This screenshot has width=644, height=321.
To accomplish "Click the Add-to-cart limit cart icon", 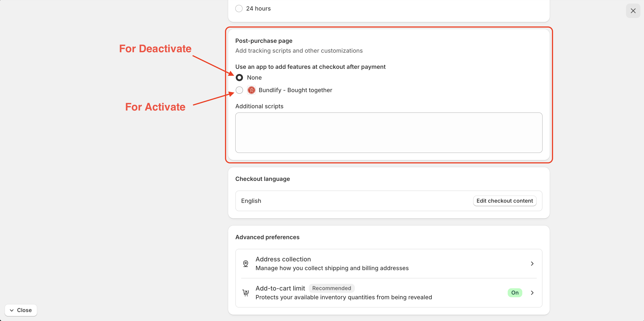I will (x=245, y=293).
